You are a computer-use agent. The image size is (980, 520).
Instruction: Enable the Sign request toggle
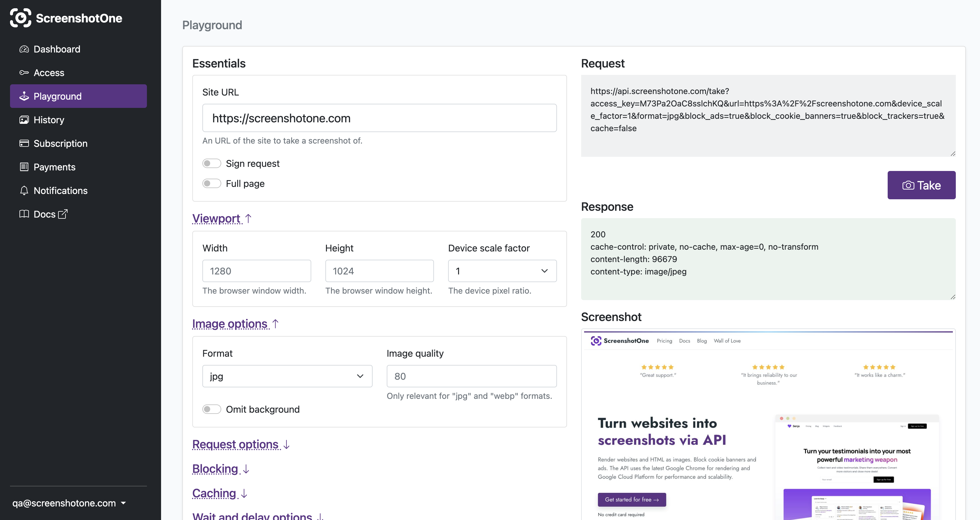coord(212,163)
